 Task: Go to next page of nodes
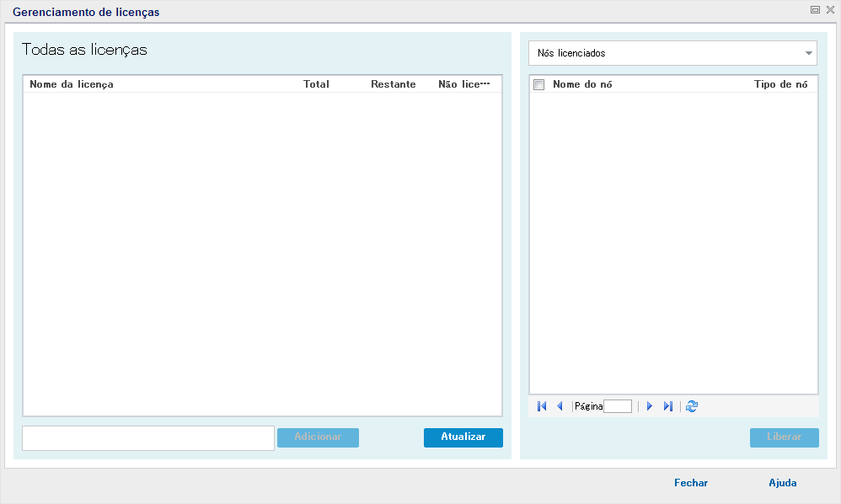(650, 406)
